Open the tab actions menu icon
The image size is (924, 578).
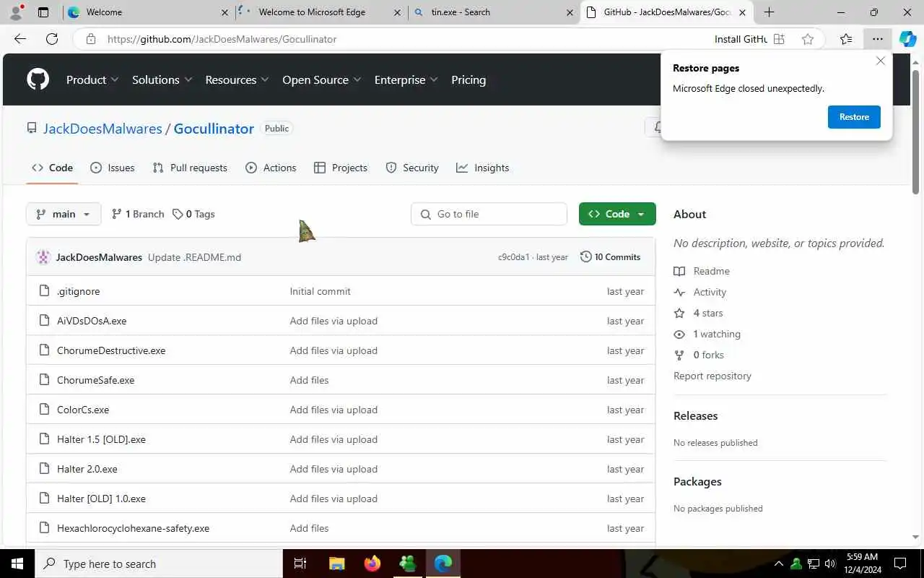[x=43, y=12]
